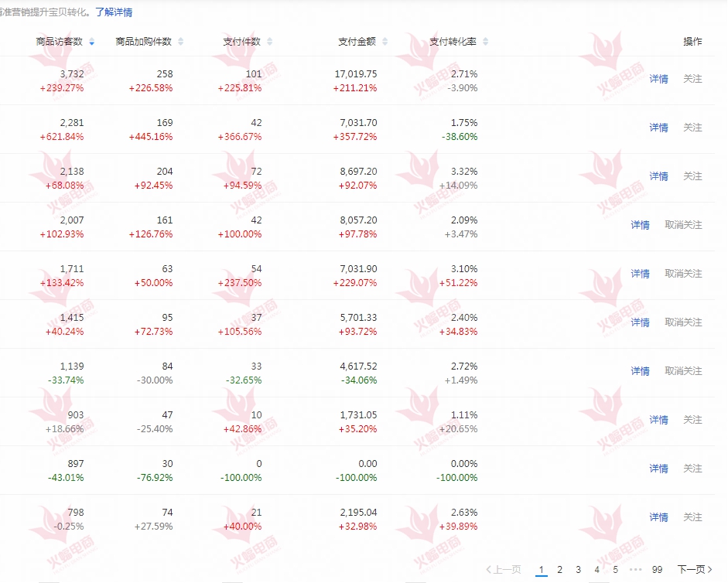Viewport: 728px width, 583px height.
Task: Follow the row with 798 visitors
Action: click(x=692, y=517)
